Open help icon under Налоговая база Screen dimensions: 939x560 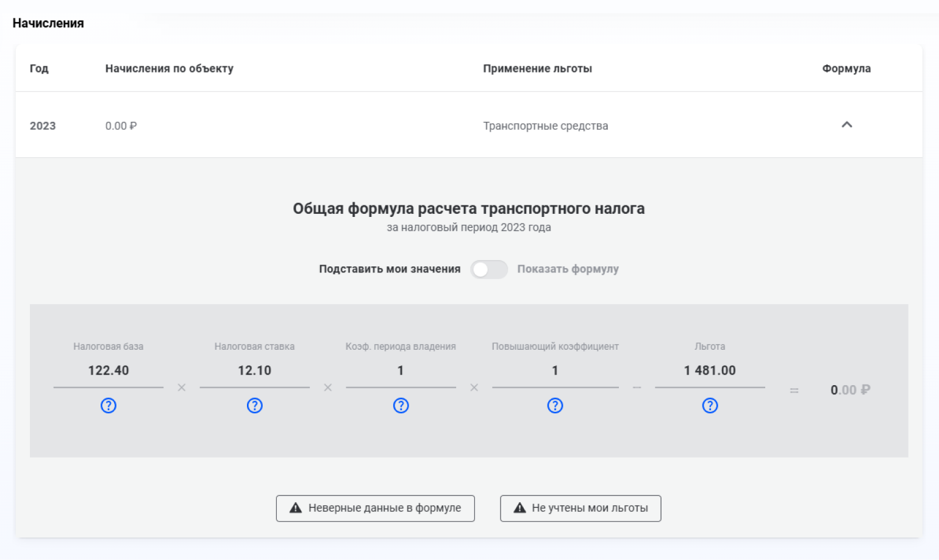tap(109, 406)
